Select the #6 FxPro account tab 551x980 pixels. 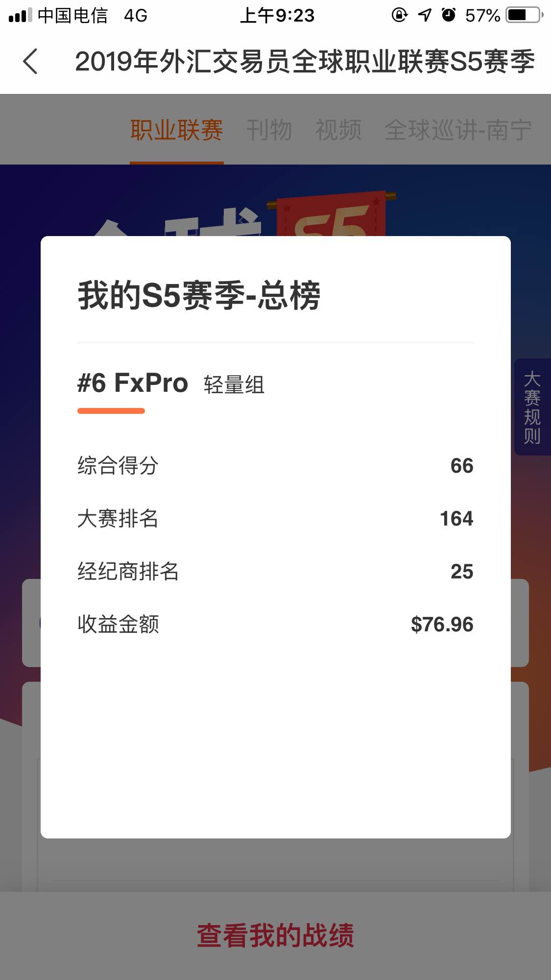point(133,383)
